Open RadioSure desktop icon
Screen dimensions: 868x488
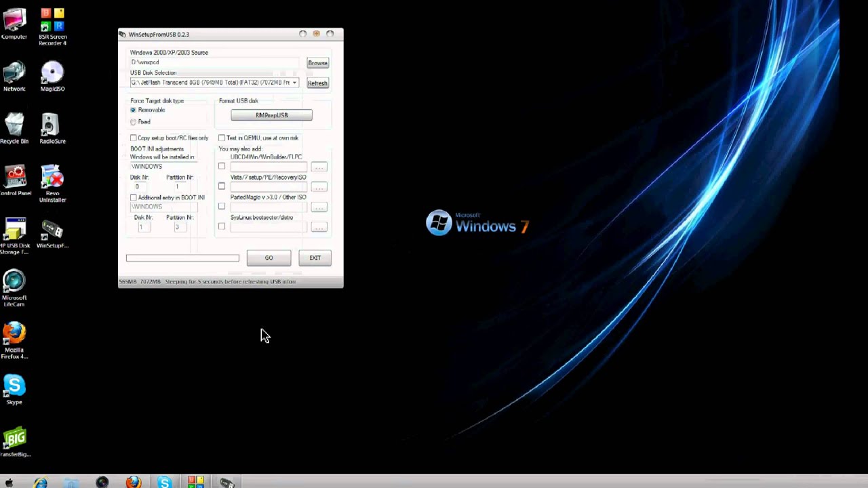pos(52,129)
